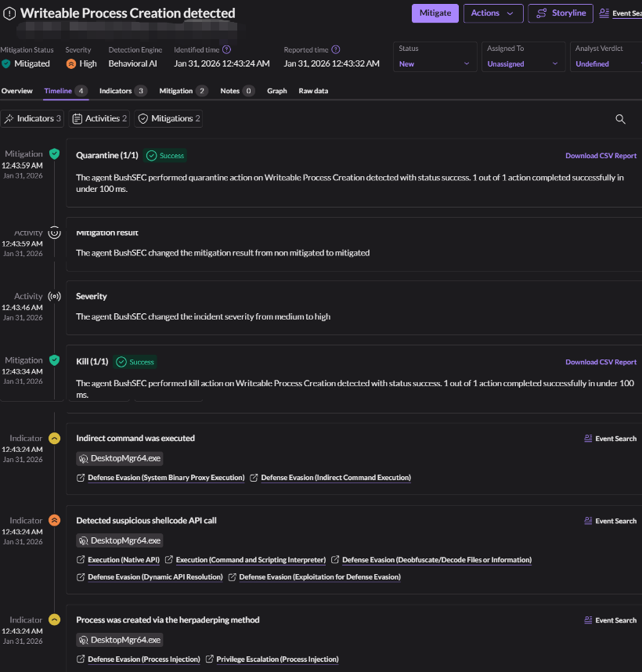Click the green Quarantine mitigation shield marker
Image resolution: width=642 pixels, height=672 pixels.
pyautogui.click(x=54, y=154)
